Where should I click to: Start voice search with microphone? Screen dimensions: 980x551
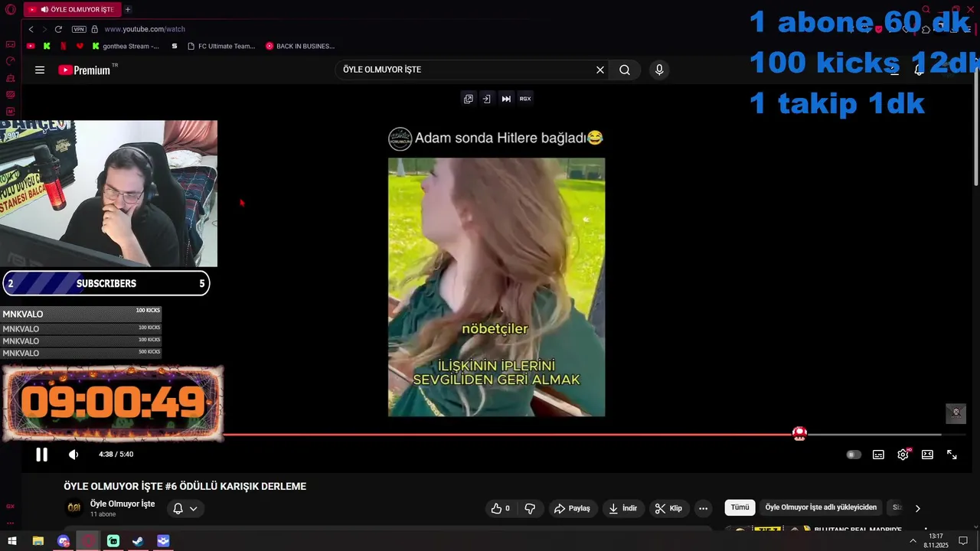point(659,70)
